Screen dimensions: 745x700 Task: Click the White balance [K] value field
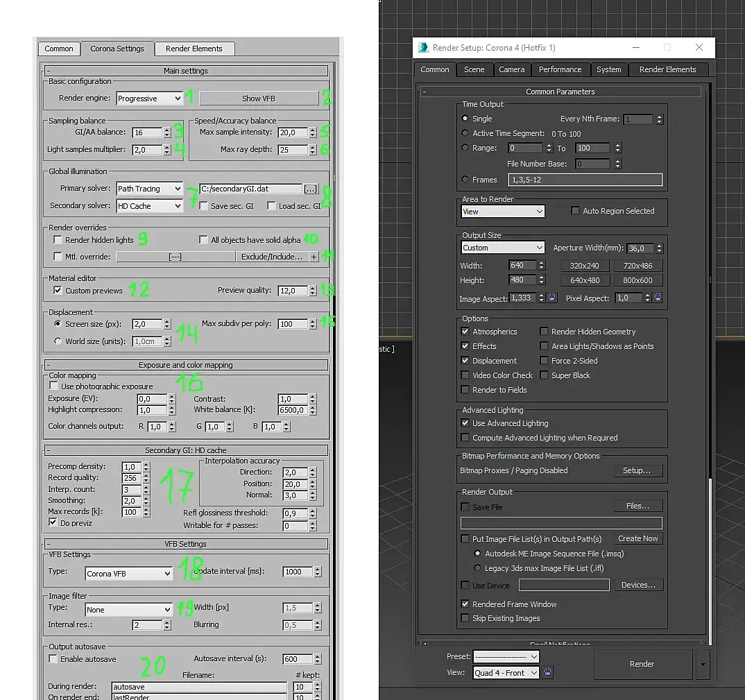tap(293, 410)
